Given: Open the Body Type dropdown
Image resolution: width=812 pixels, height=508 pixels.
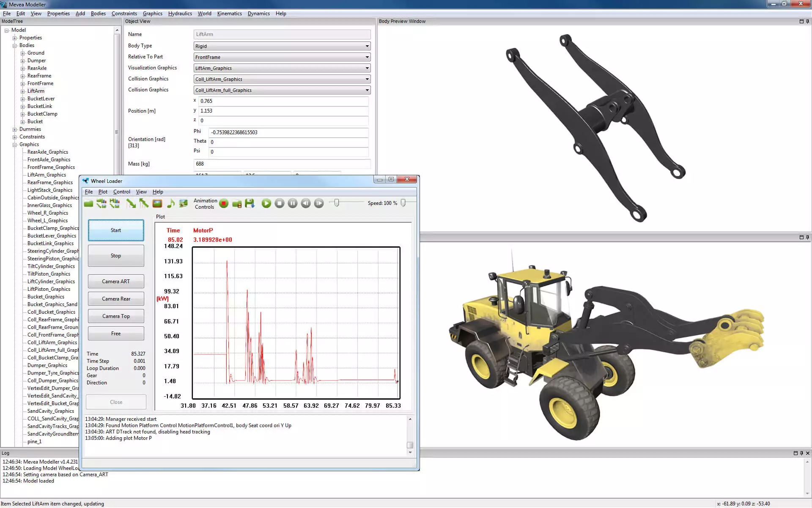Looking at the screenshot, I should [366, 46].
